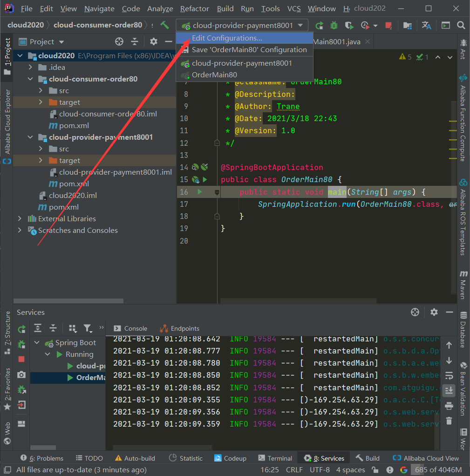Click the run gutter icon on line 16
Screen dimensions: 470x476
(x=199, y=191)
